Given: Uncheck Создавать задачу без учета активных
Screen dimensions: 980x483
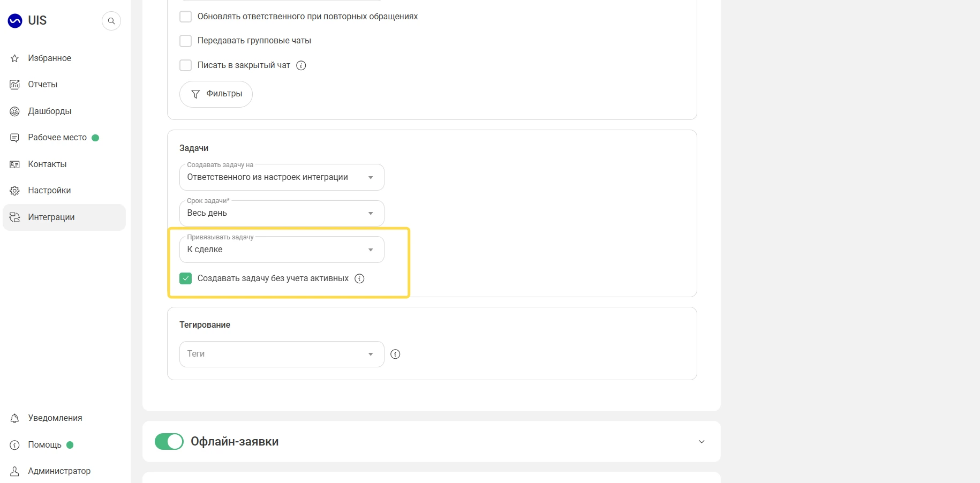Looking at the screenshot, I should click(186, 278).
